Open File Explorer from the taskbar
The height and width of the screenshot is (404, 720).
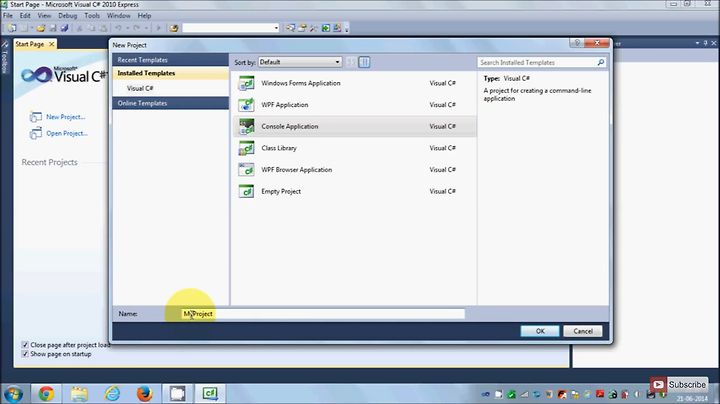[x=79, y=394]
